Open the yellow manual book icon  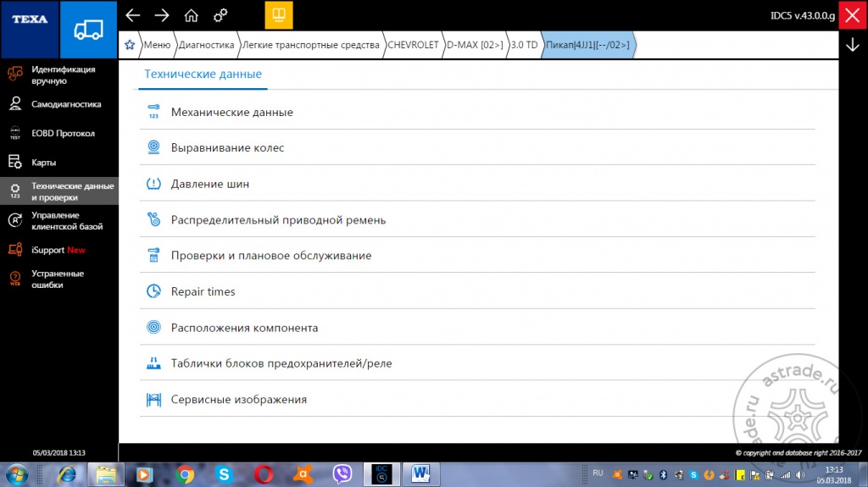(278, 15)
